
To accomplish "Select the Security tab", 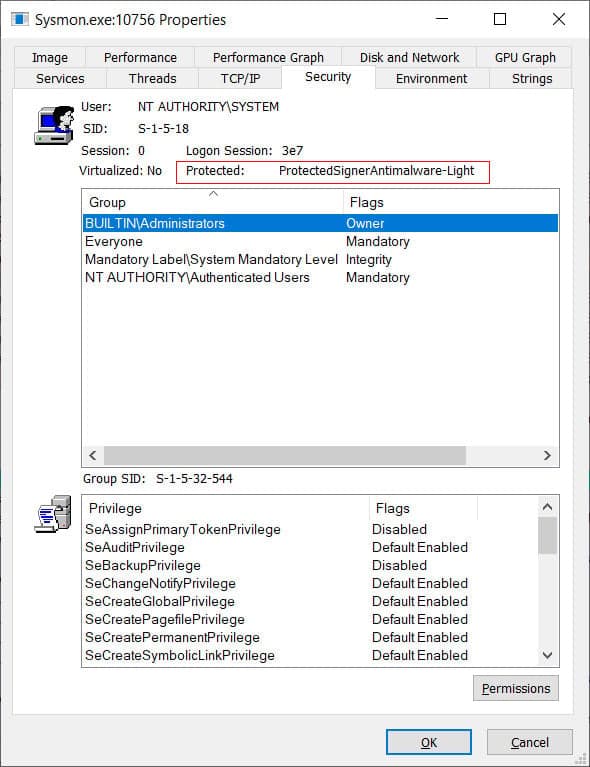I will (x=328, y=77).
